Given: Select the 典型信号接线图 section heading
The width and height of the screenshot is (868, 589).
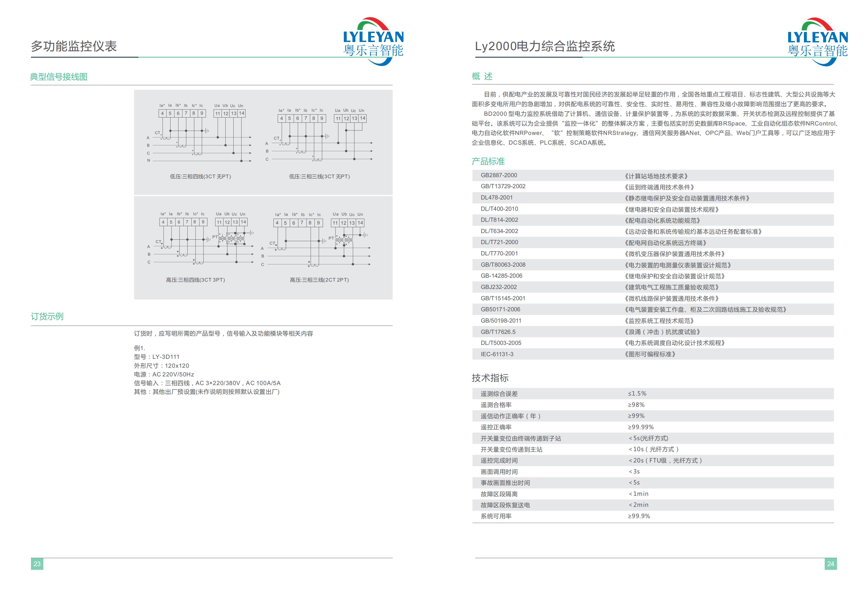Looking at the screenshot, I should [59, 77].
